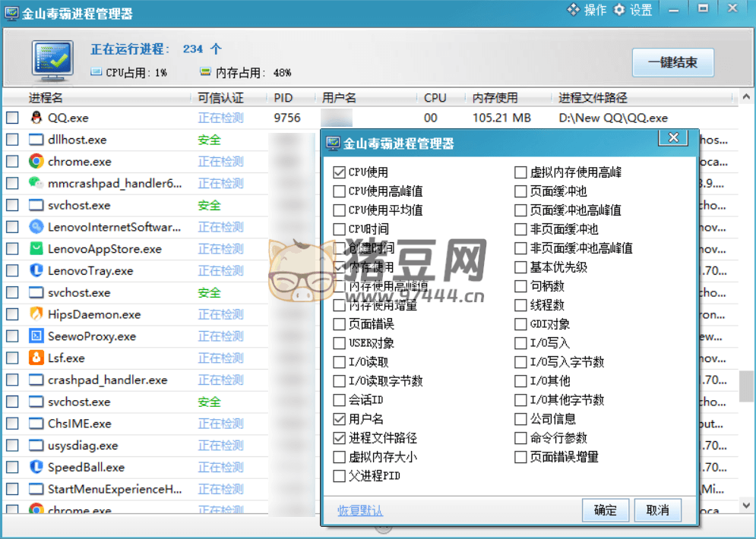Click the 105.21 MB memory value
The image size is (756, 539).
click(501, 118)
